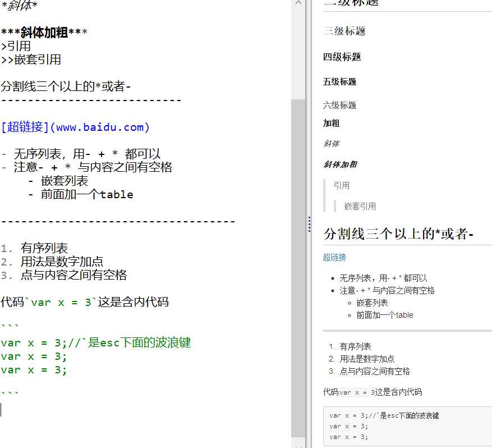The image size is (492, 448).
Task: Click the 前面加一个table line in the editor
Action: tap(81, 195)
